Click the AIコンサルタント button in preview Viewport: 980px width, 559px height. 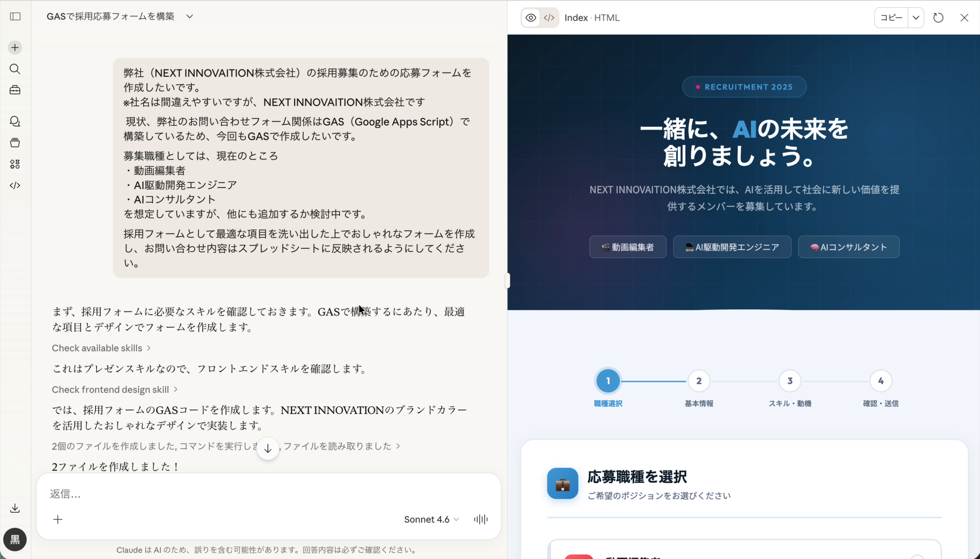pos(848,247)
